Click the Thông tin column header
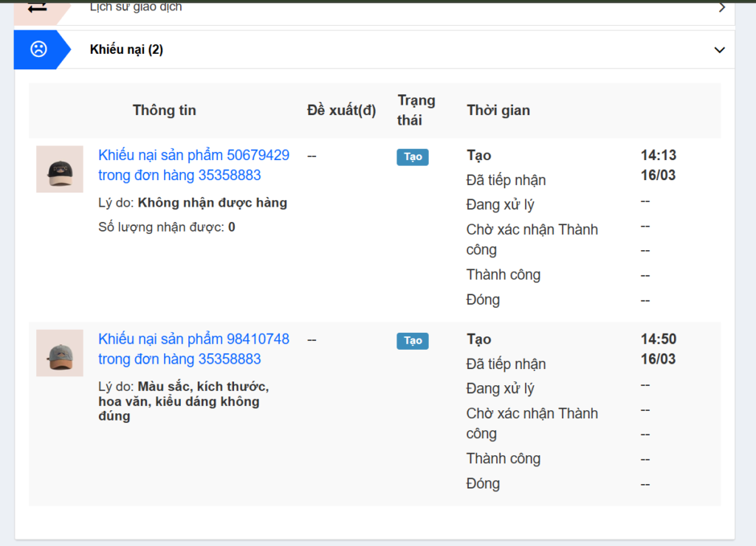Viewport: 756px width, 546px height. 164,109
